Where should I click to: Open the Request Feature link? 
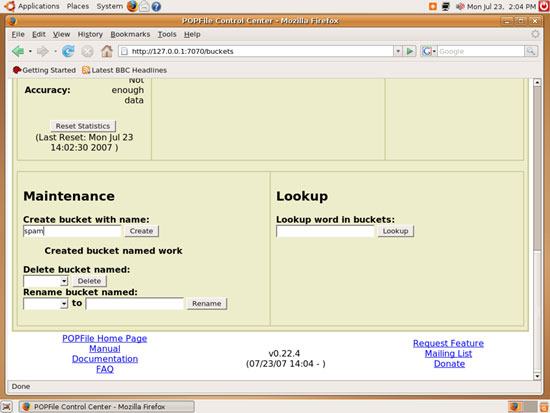448,343
